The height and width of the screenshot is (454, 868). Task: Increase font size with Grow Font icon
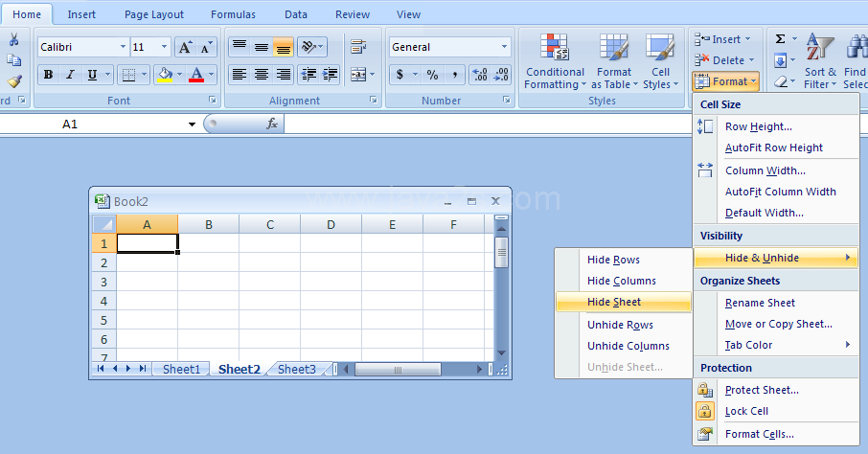(x=186, y=47)
